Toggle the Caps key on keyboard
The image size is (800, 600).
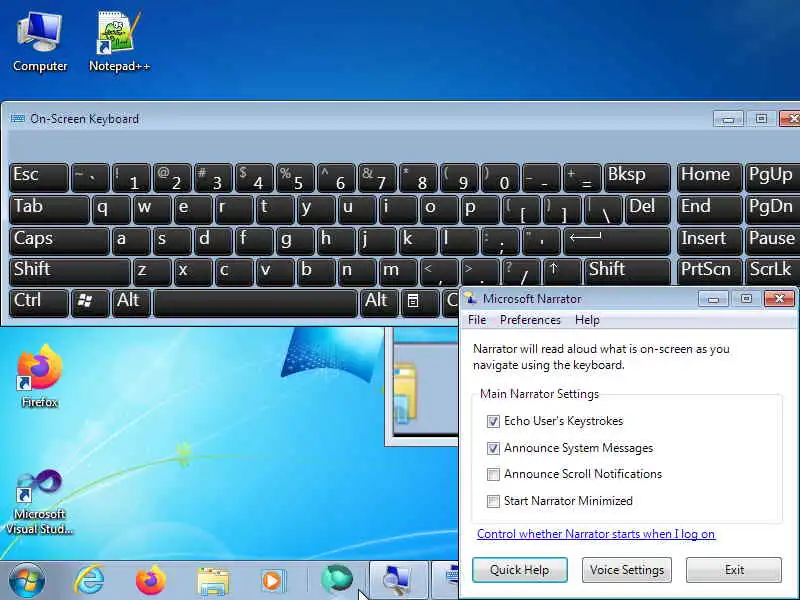[x=59, y=241]
